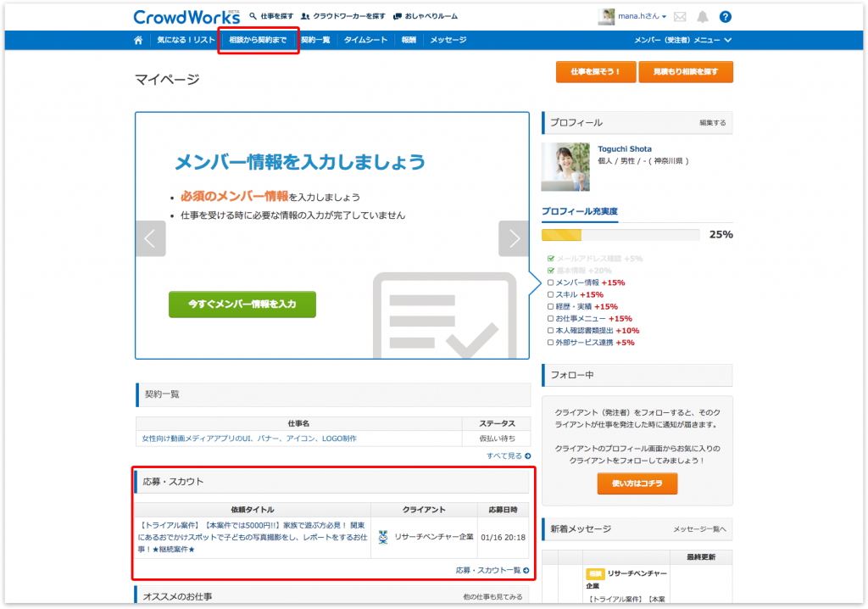This screenshot has width=868, height=609.
Task: Open the notifications bell icon
Action: (702, 16)
